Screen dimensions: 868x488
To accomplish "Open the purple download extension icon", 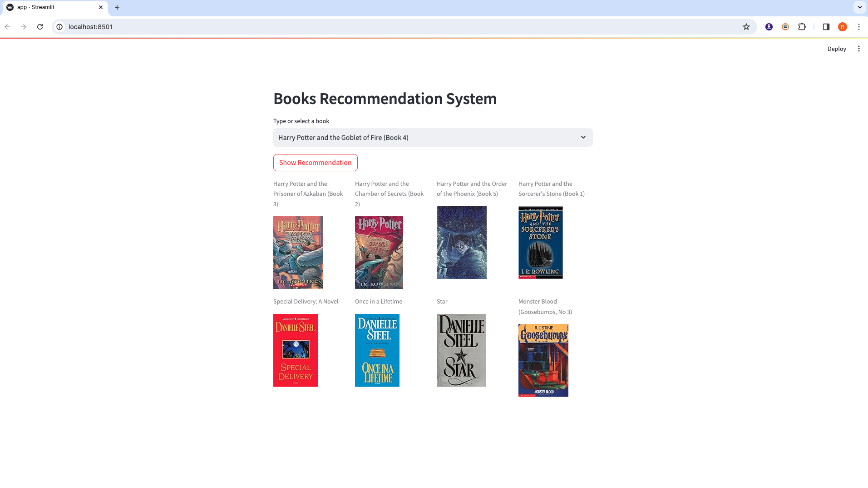I will 769,27.
